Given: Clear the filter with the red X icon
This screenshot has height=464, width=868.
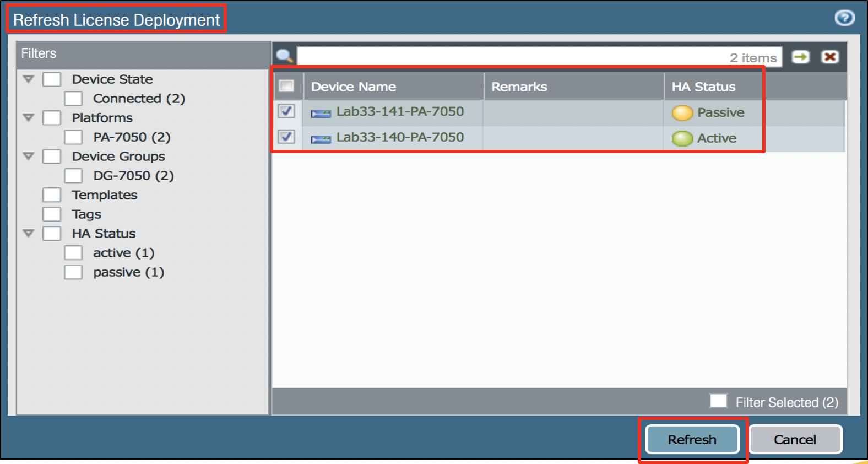Looking at the screenshot, I should tap(829, 57).
